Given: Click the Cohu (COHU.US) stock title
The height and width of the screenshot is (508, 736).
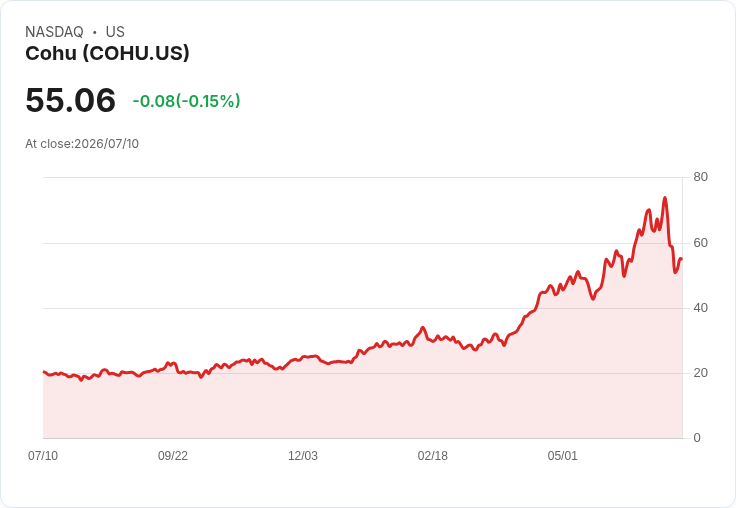Looking at the screenshot, I should 107,54.
